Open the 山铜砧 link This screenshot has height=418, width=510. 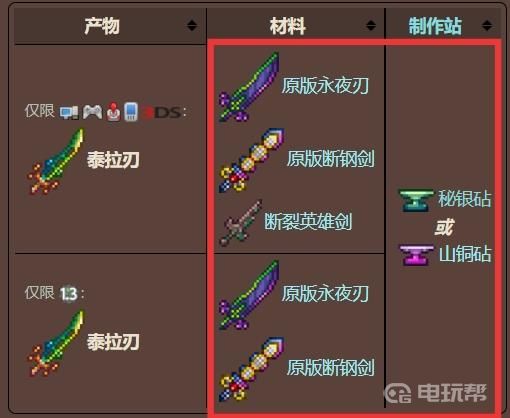pos(465,254)
